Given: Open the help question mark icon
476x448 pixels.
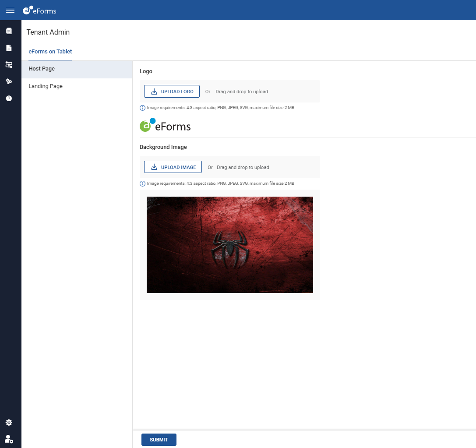Looking at the screenshot, I should click(x=9, y=99).
